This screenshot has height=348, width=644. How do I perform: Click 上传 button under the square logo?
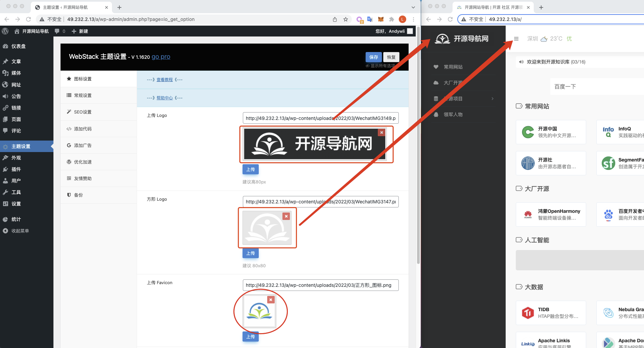pos(251,253)
